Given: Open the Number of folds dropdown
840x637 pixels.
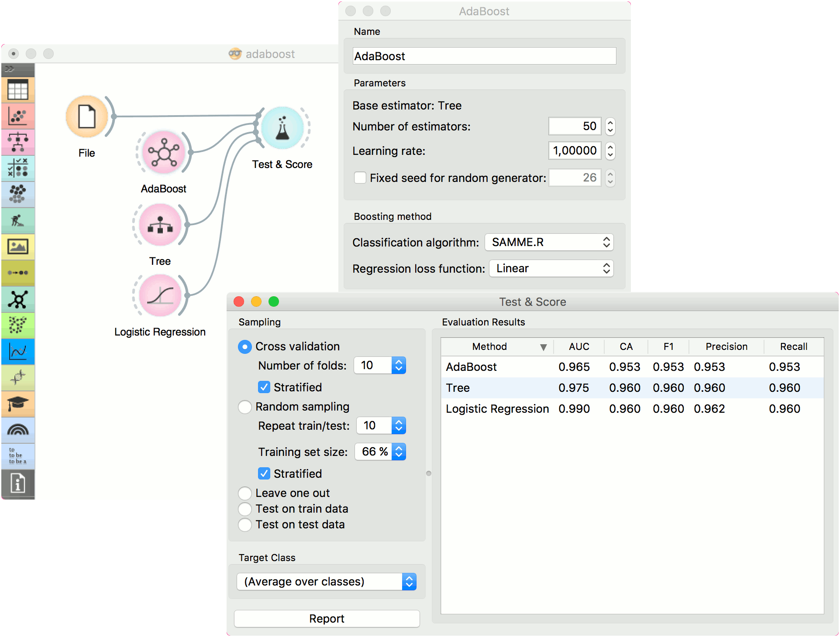Looking at the screenshot, I should pyautogui.click(x=380, y=365).
